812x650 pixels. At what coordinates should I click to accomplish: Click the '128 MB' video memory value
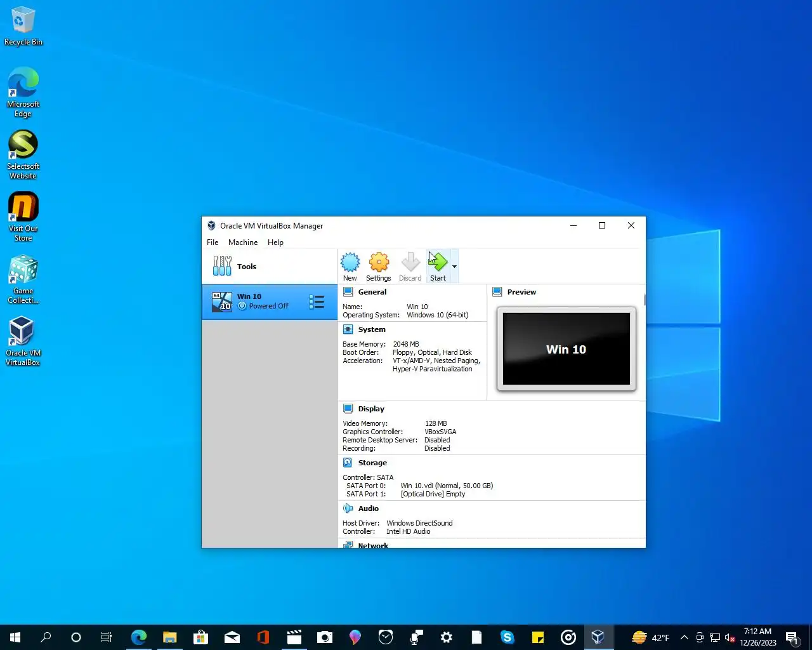click(436, 423)
